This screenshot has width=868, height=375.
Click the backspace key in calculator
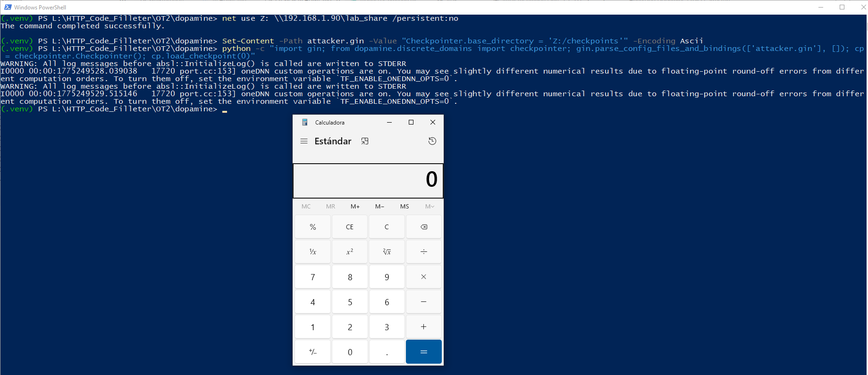[424, 227]
